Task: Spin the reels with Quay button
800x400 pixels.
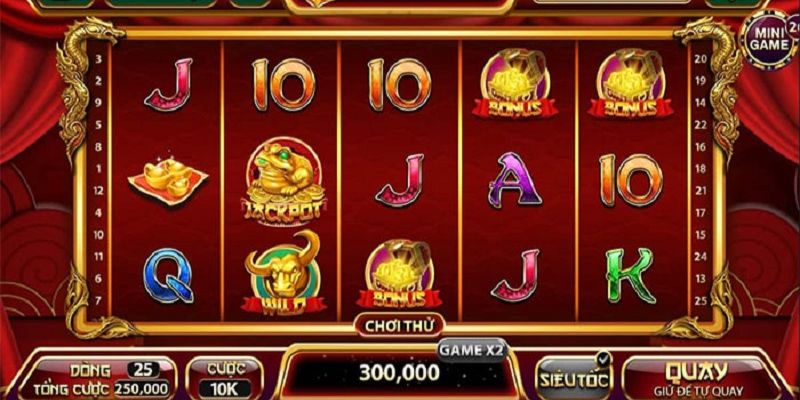Action: [703, 378]
